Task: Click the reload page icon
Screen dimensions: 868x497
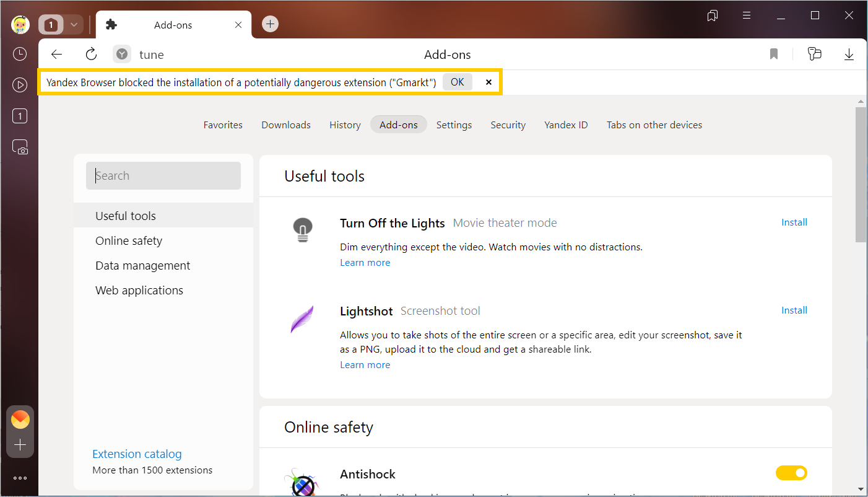Action: pyautogui.click(x=92, y=55)
